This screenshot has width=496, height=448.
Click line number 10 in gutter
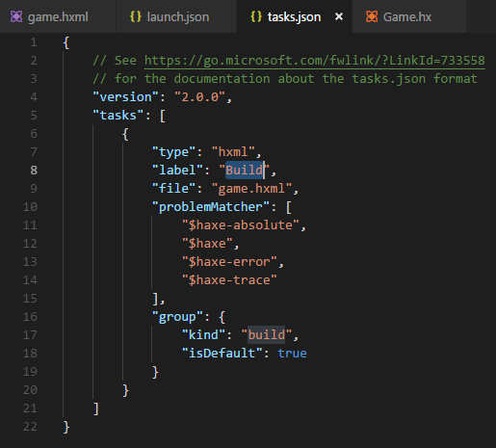point(30,207)
